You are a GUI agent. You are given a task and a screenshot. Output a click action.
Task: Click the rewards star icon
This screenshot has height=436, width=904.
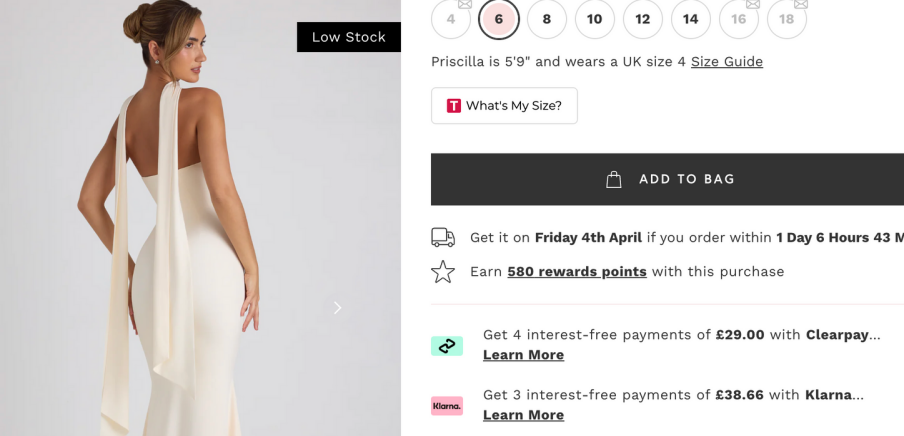click(443, 272)
